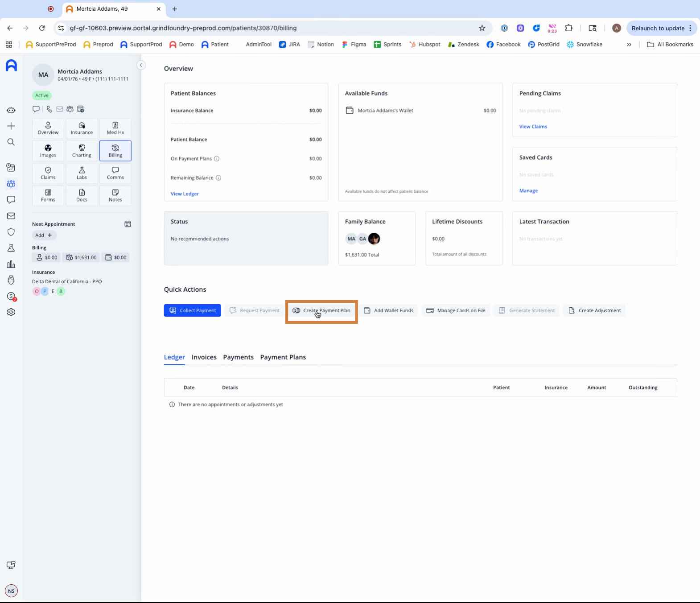The image size is (700, 603).
Task: Click Add Wallet Funds
Action: coord(389,310)
